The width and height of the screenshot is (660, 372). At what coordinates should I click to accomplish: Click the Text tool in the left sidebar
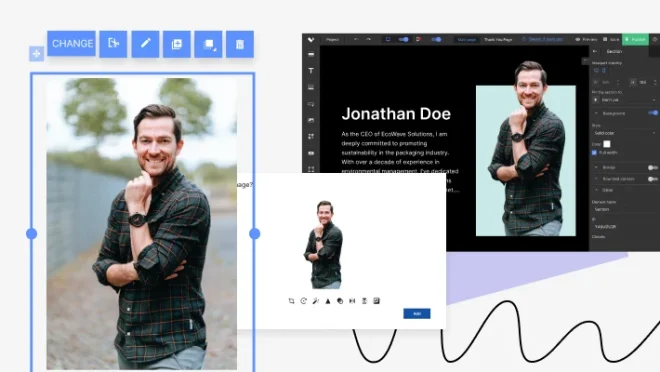pyautogui.click(x=311, y=71)
